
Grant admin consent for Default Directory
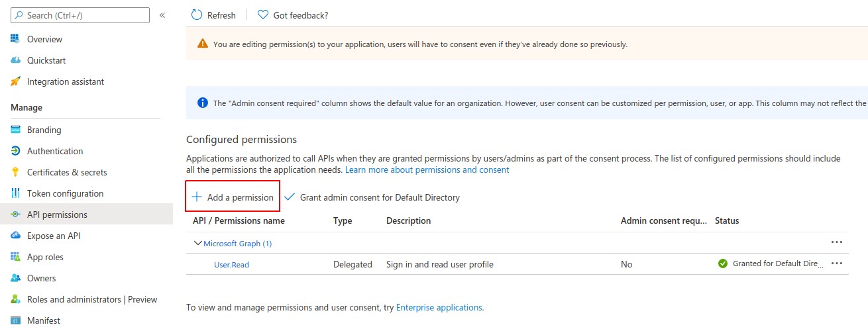372,197
